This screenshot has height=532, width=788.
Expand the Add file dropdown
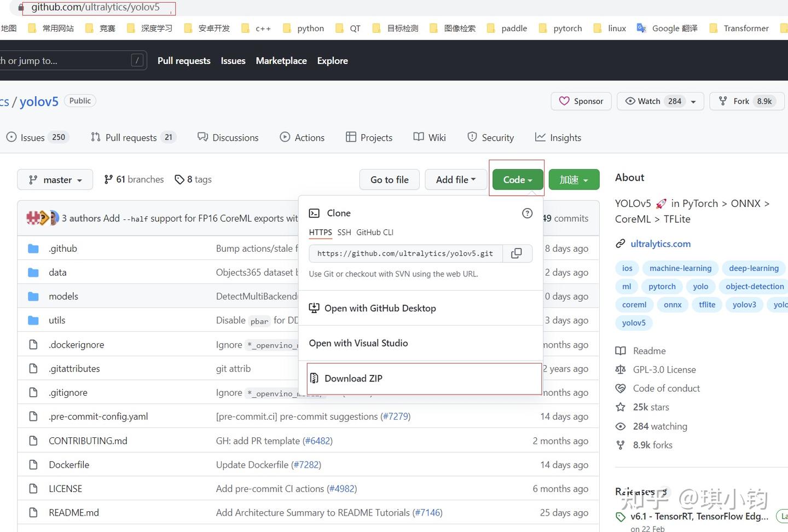[x=456, y=180]
